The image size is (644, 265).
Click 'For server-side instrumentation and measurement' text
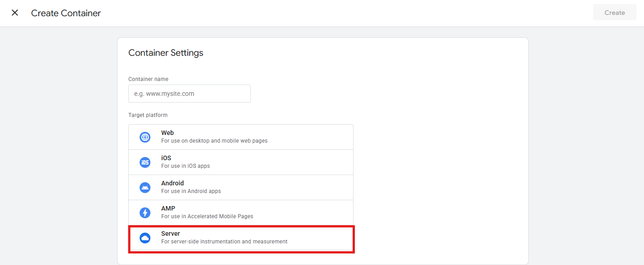tap(224, 242)
